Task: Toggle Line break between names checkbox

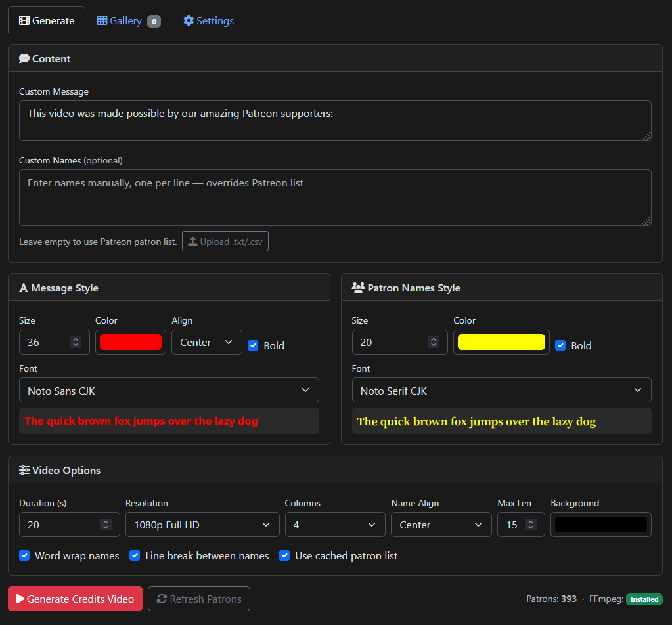Action: click(x=135, y=555)
